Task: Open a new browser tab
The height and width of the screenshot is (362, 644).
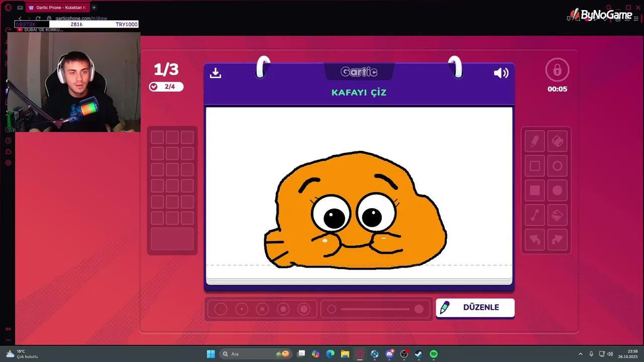Action: 94,8
